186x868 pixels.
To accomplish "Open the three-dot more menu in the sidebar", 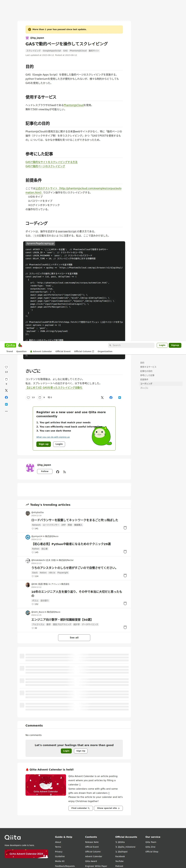I will coord(6,411).
